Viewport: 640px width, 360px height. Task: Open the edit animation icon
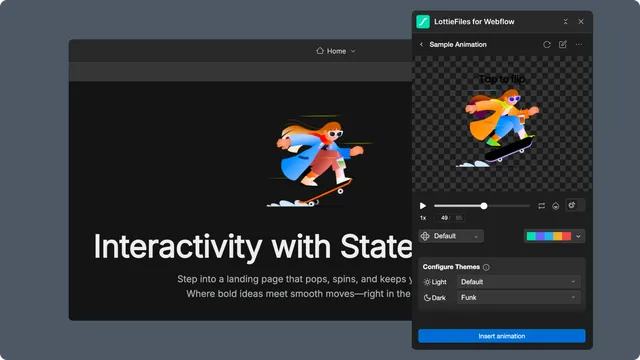click(x=563, y=44)
